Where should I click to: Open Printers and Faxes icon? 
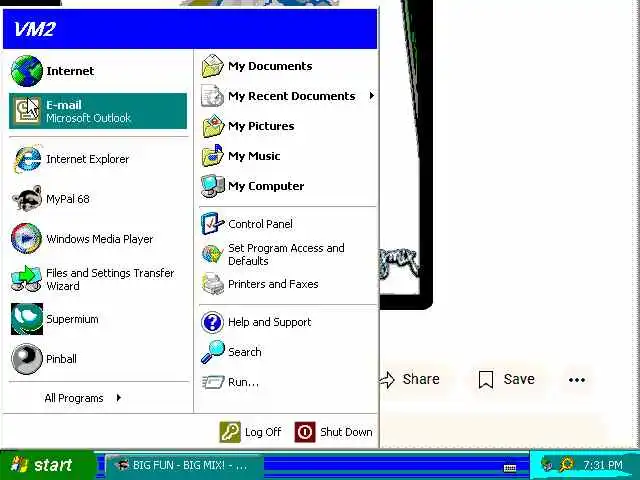tap(213, 284)
